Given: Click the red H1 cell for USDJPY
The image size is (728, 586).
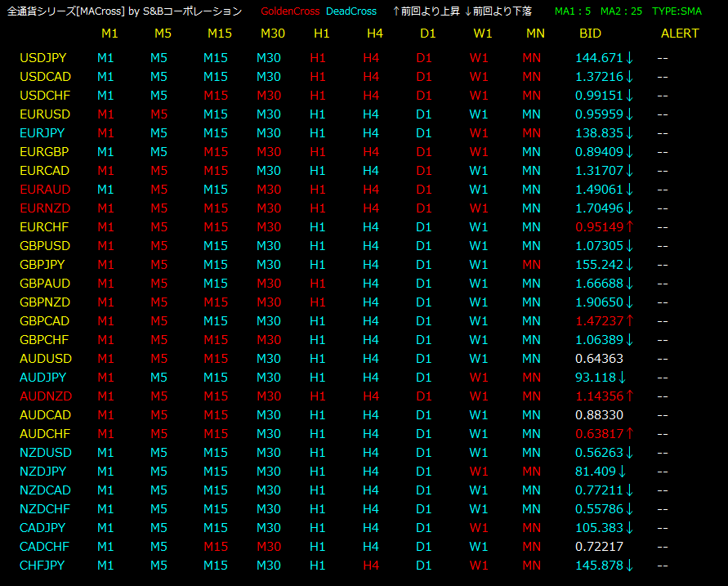Looking at the screenshot, I should point(318,58).
